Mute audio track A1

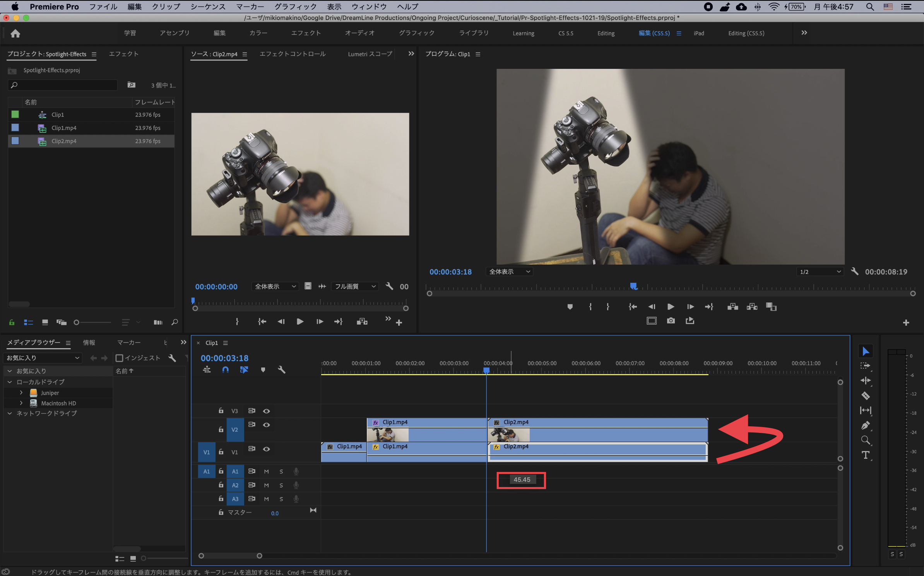pos(266,471)
